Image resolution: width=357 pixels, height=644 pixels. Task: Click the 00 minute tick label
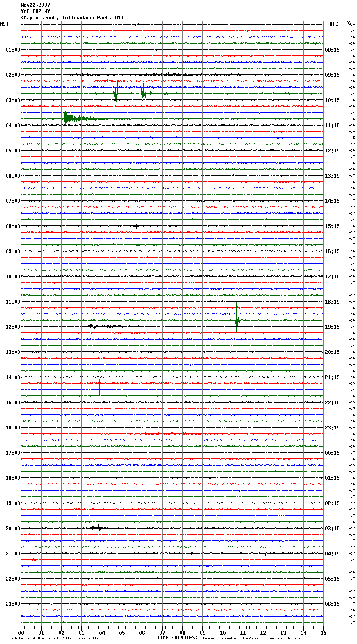pyautogui.click(x=21, y=633)
